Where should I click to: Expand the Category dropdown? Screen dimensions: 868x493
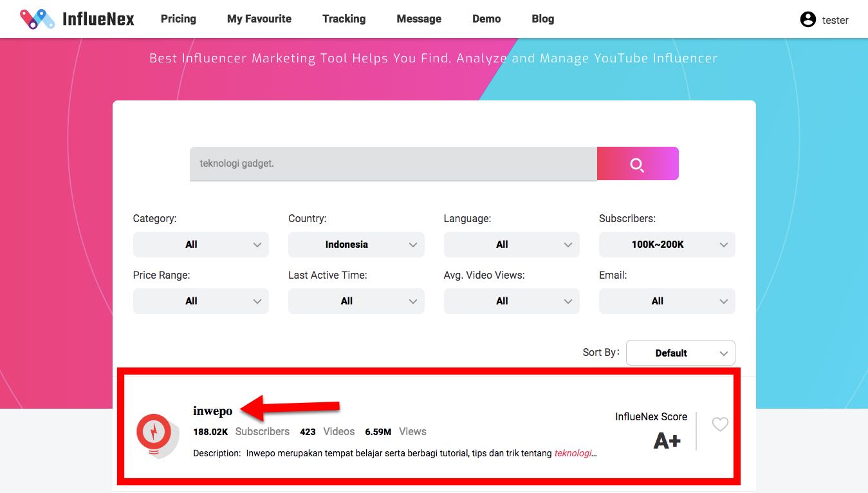point(201,245)
